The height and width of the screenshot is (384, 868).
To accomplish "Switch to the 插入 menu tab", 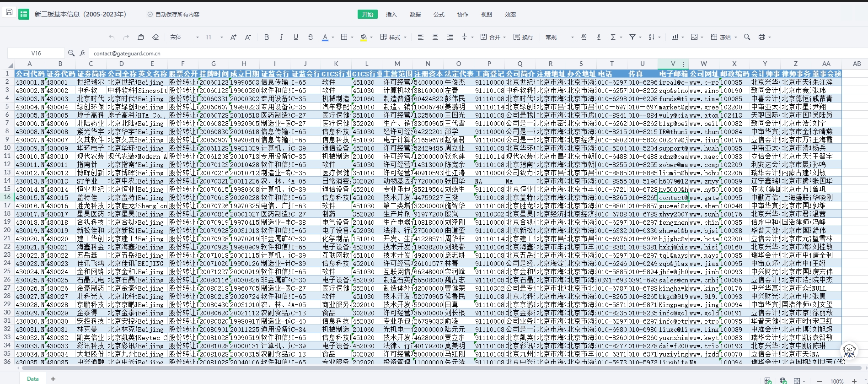I will (x=391, y=14).
